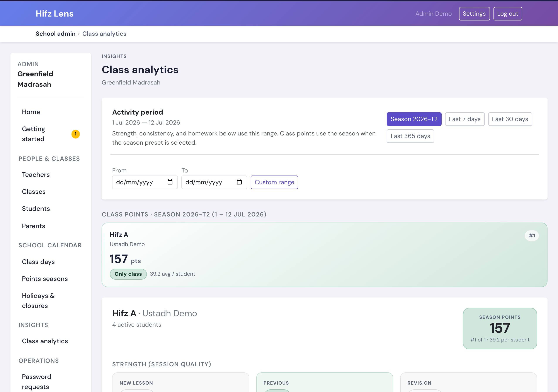Open Students in the sidebar

[51, 209]
